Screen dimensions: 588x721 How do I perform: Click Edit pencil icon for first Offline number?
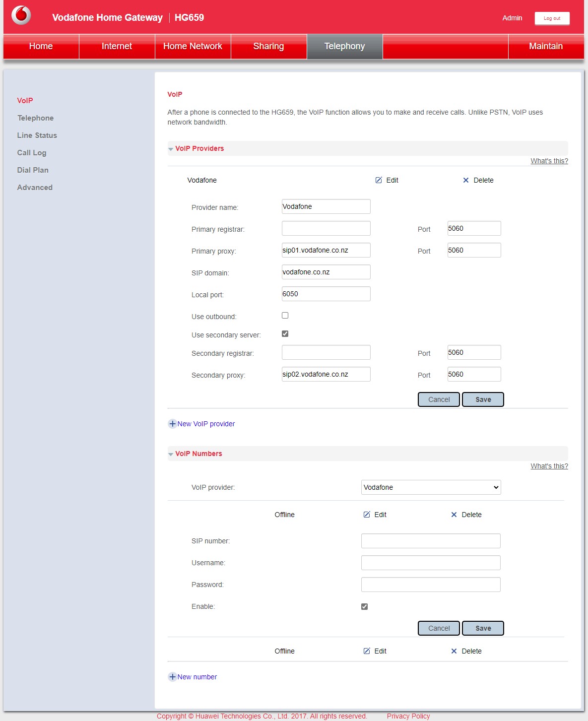tap(367, 515)
